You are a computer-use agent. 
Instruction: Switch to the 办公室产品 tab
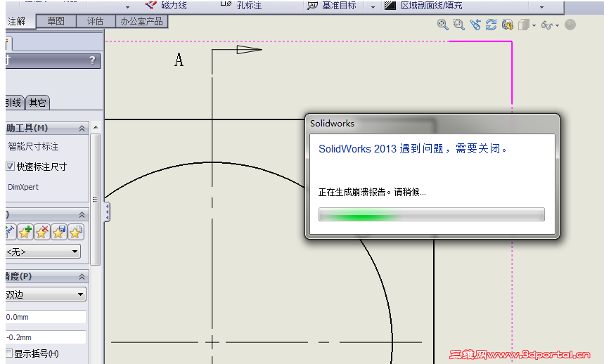(142, 21)
